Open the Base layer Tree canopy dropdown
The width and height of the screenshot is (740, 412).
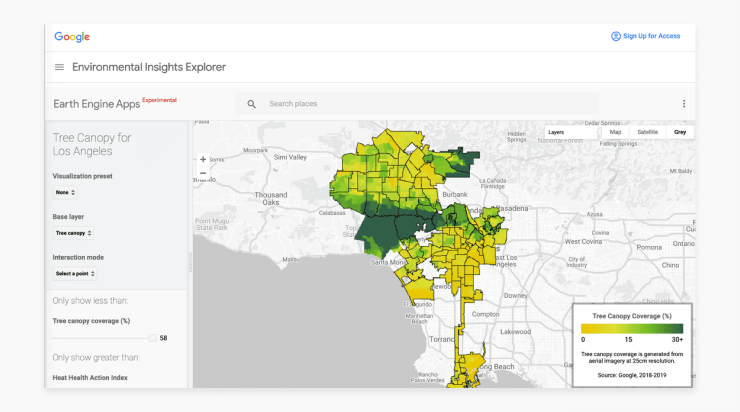pos(73,233)
